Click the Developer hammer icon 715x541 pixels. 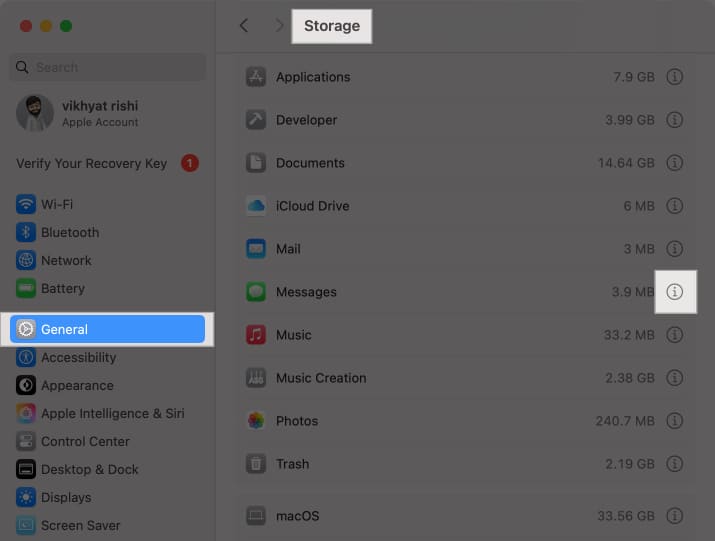(x=256, y=120)
